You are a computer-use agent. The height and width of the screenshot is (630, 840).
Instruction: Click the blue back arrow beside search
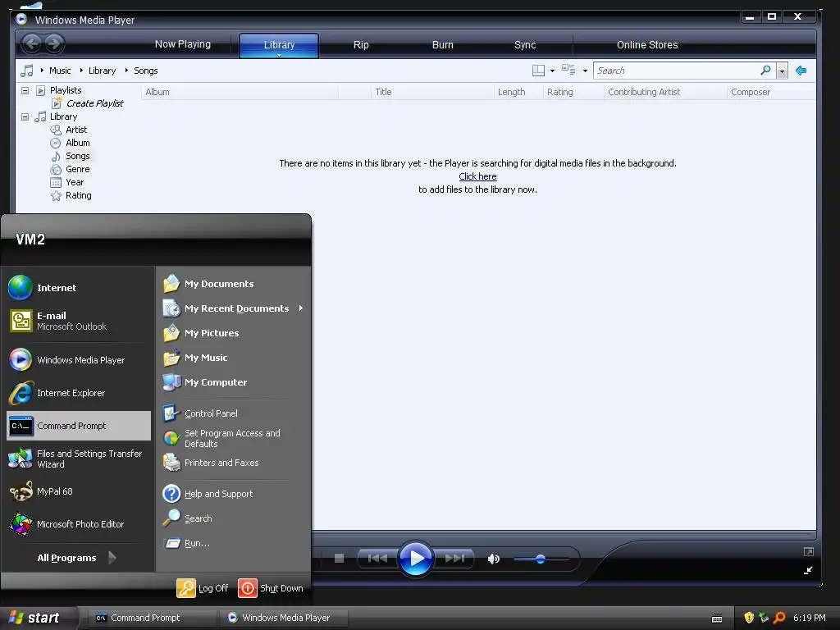tap(801, 71)
